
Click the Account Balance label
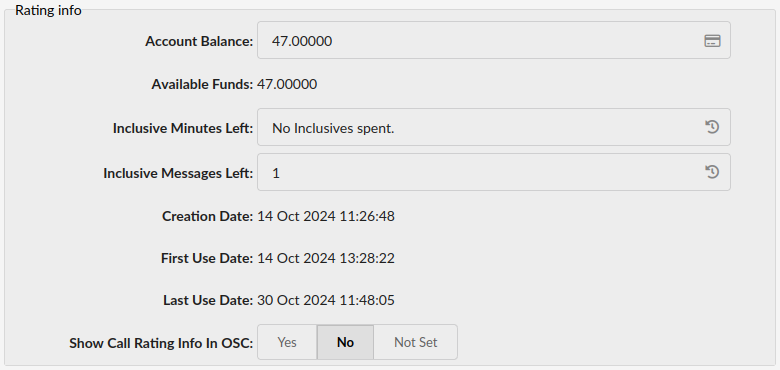click(x=199, y=41)
